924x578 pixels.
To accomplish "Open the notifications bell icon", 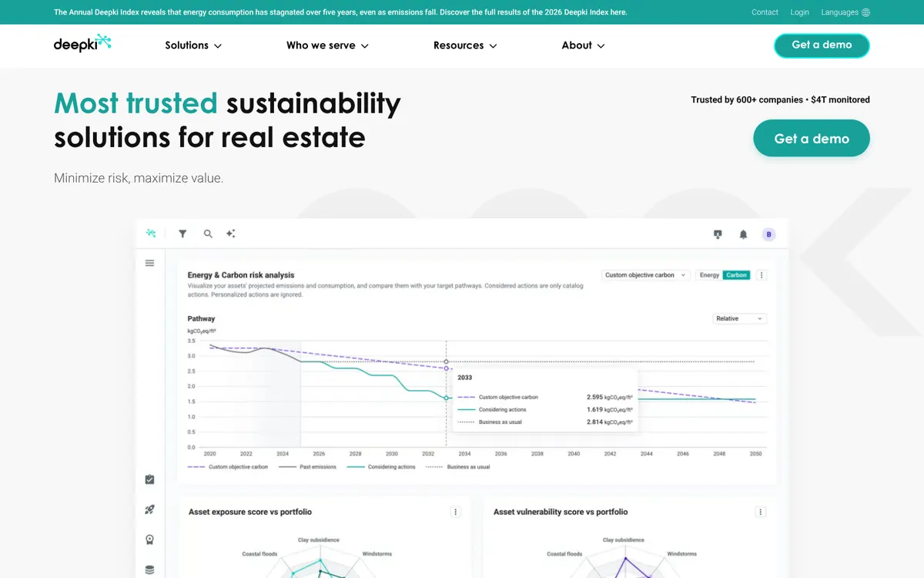I will [743, 234].
